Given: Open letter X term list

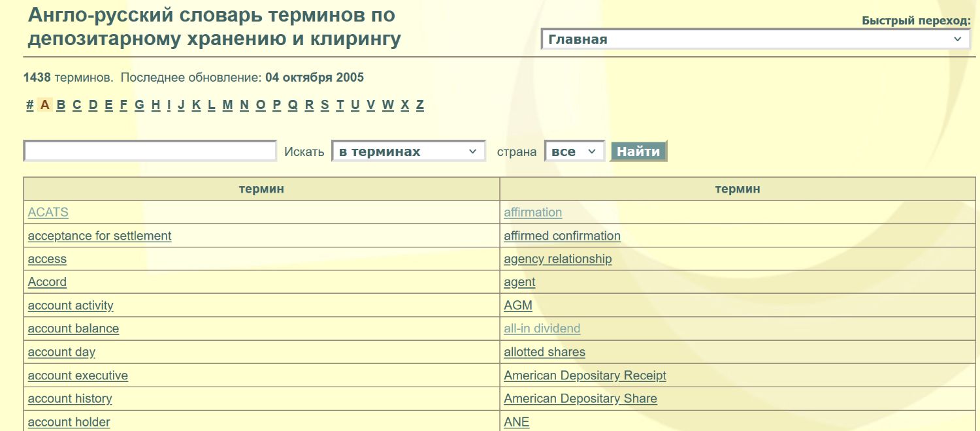Looking at the screenshot, I should pos(405,104).
